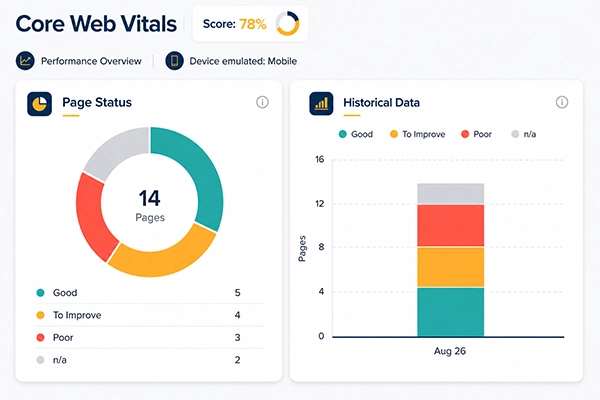Click the Poor row in status list

(150, 338)
